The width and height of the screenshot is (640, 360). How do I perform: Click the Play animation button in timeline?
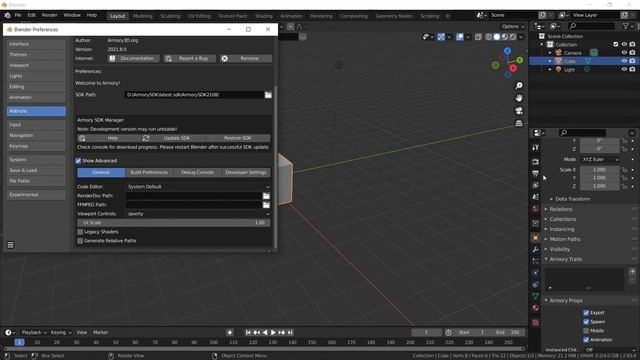273,333
